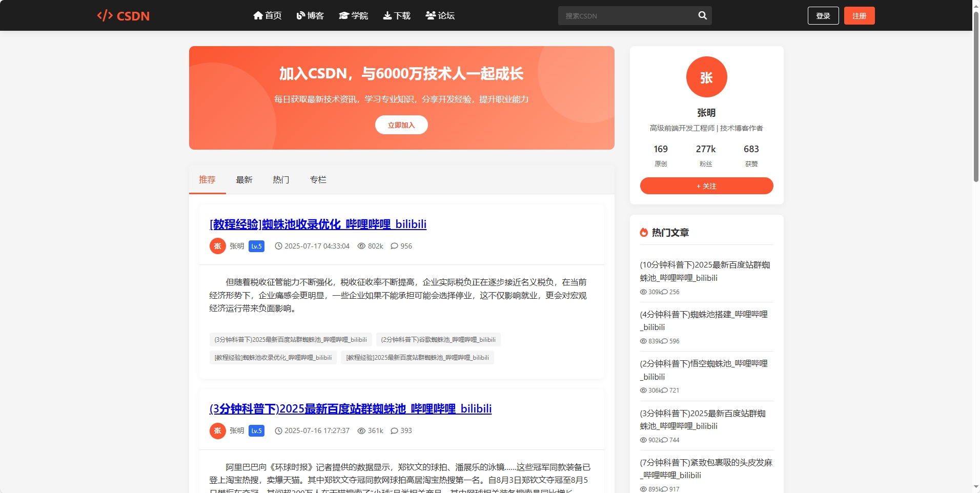The width and height of the screenshot is (980, 493).
Task: Click the eye icon beside 309k in hot articles
Action: [643, 292]
